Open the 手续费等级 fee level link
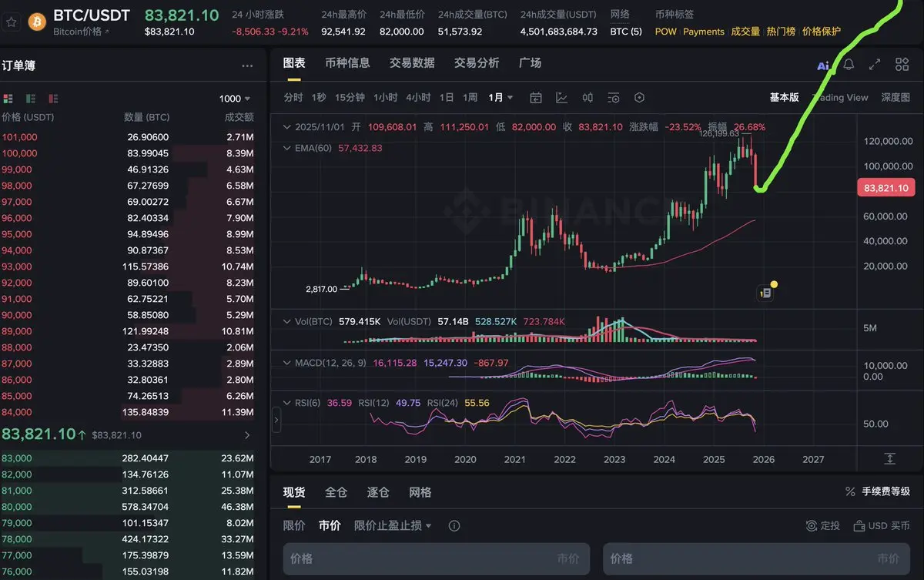The image size is (924, 580). click(877, 491)
